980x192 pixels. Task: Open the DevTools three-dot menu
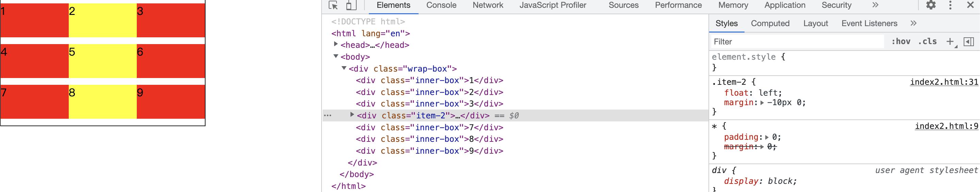click(x=950, y=5)
